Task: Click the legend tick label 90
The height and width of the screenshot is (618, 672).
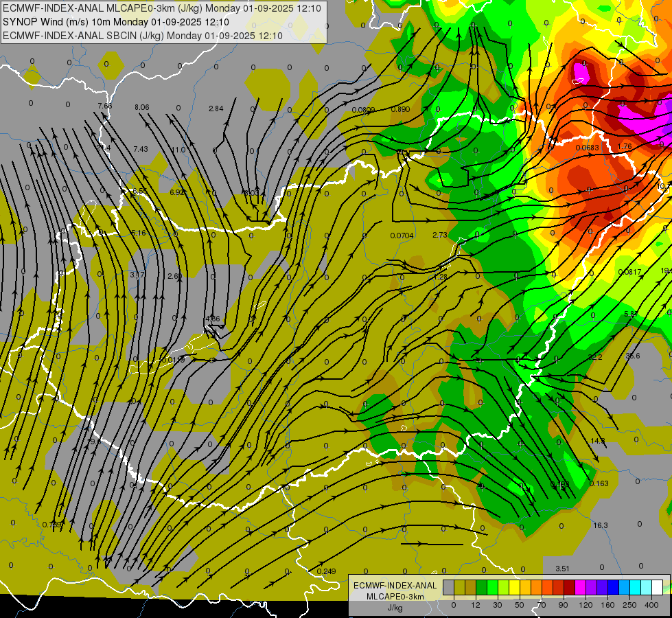Action: pyautogui.click(x=563, y=605)
